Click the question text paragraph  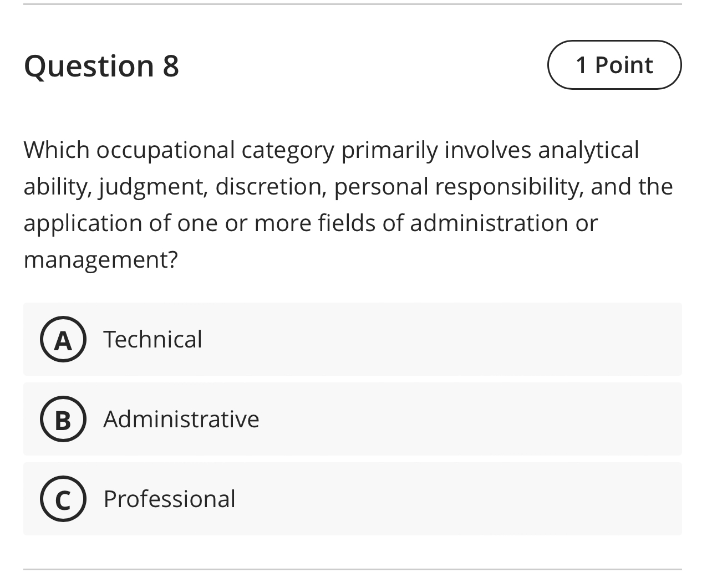348,204
